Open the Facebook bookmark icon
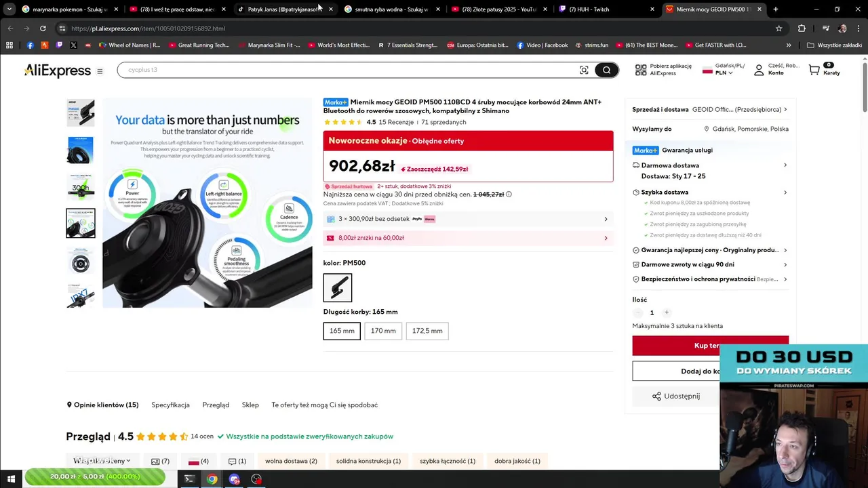The width and height of the screenshot is (868, 488). point(30,45)
